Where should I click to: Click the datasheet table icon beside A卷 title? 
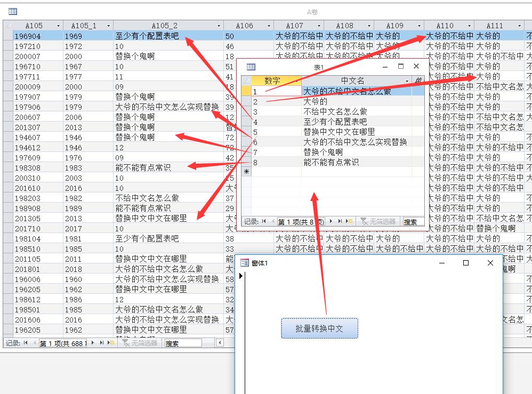tap(13, 12)
